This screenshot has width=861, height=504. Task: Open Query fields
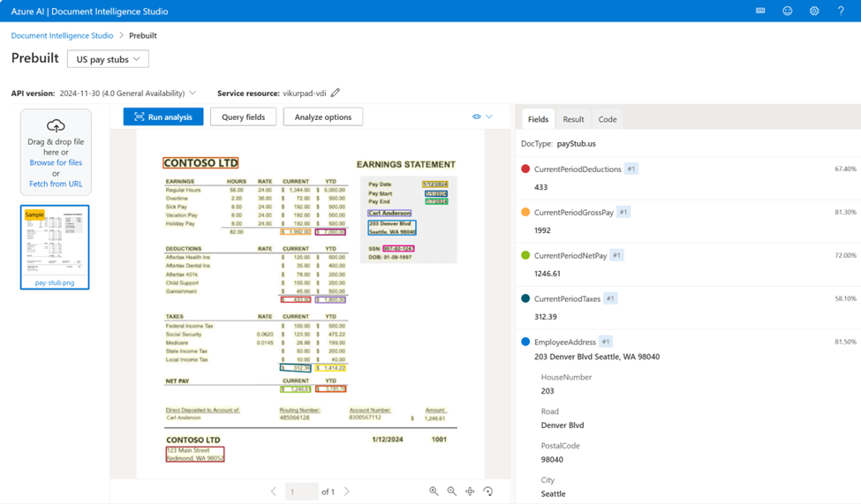pos(243,117)
